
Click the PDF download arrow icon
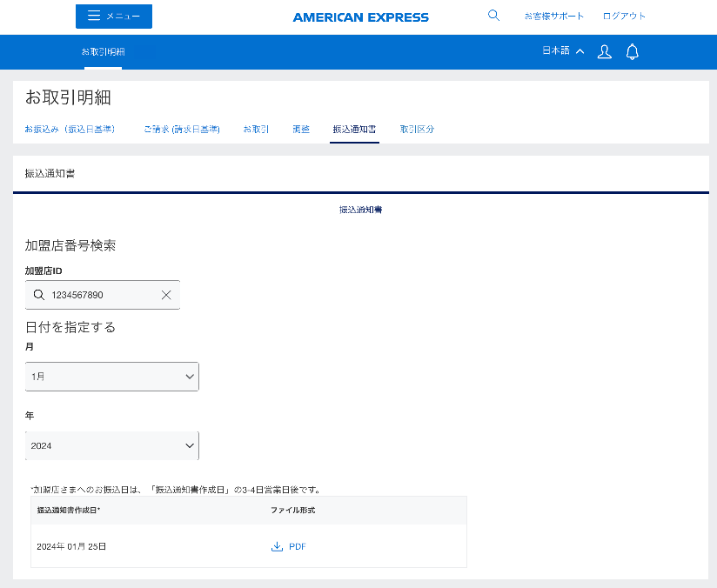point(277,546)
